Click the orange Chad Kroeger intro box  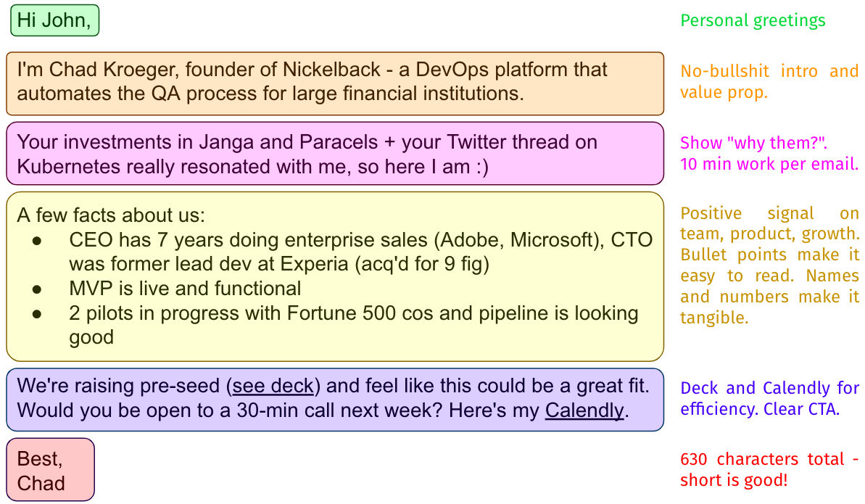pos(335,83)
